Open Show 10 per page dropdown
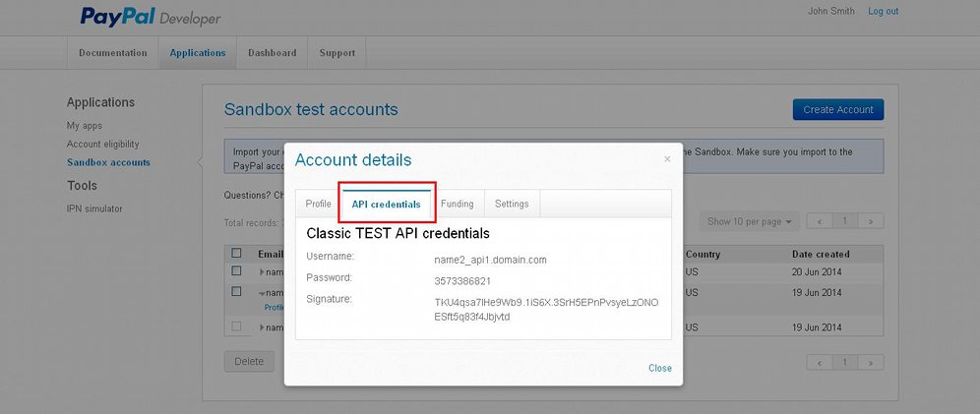The width and height of the screenshot is (980, 414). point(750,221)
